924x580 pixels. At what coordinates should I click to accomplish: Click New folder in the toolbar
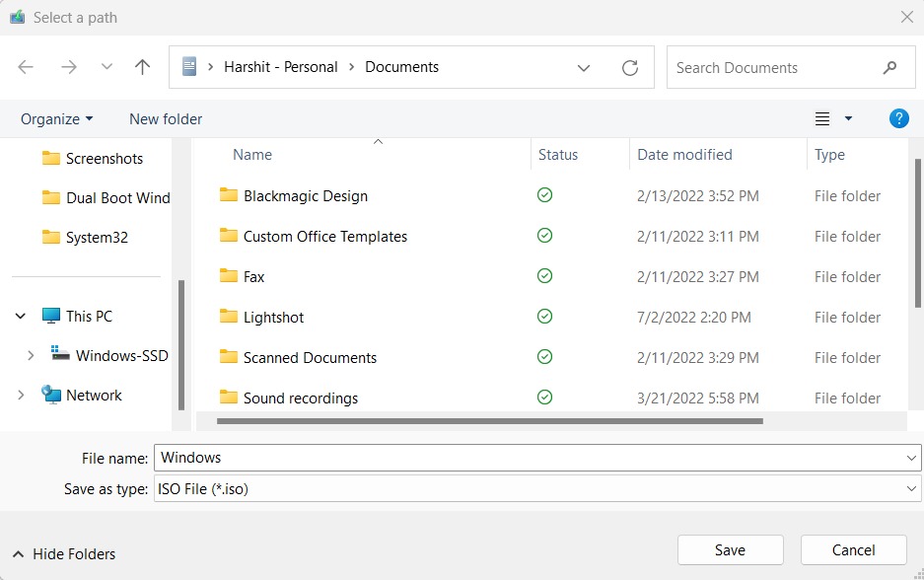(166, 119)
